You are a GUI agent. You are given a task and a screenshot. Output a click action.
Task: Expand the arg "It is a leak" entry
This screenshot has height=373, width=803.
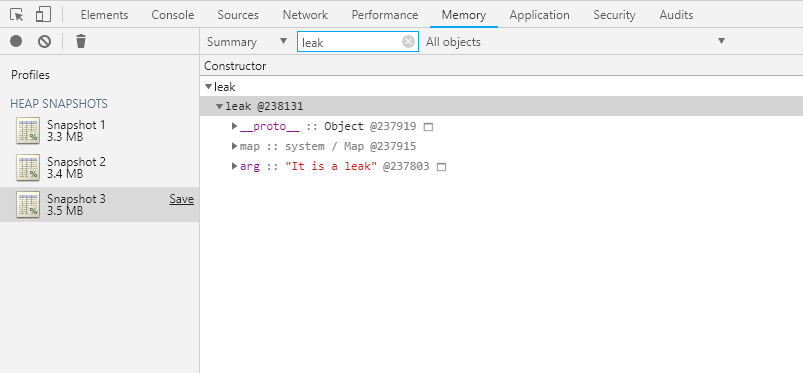(x=235, y=166)
